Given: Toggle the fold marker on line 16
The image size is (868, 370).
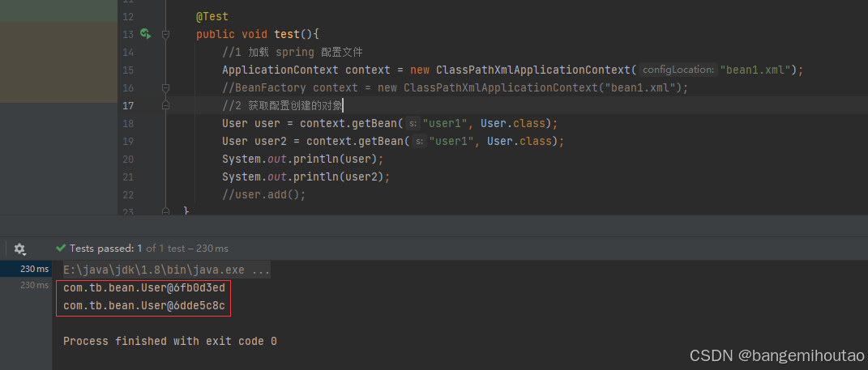Looking at the screenshot, I should tap(165, 87).
